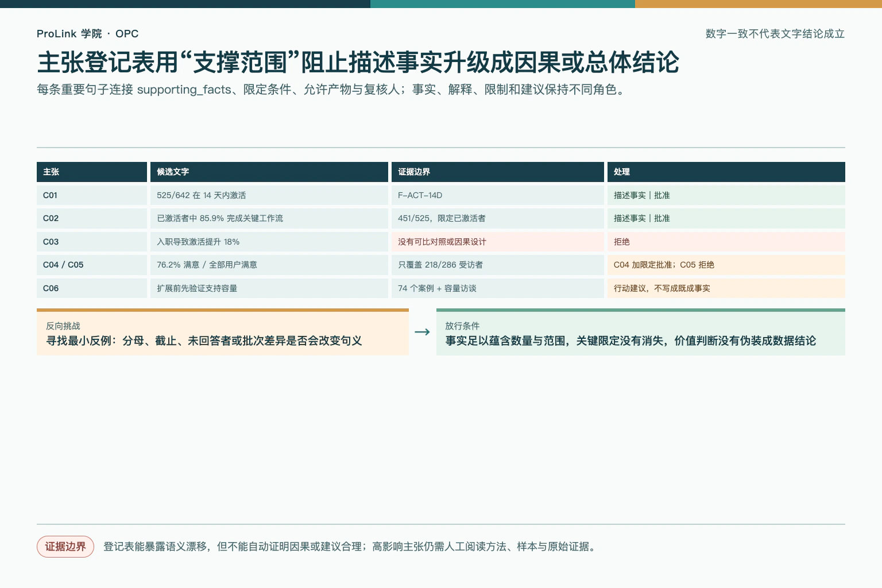Select the 证据边界 column header in table

click(498, 172)
